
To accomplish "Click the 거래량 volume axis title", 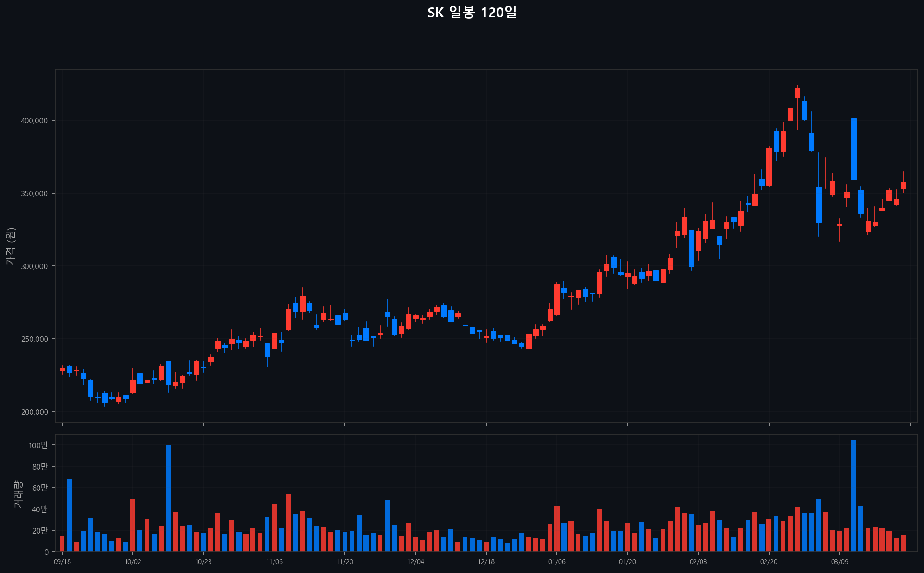I will [x=18, y=493].
